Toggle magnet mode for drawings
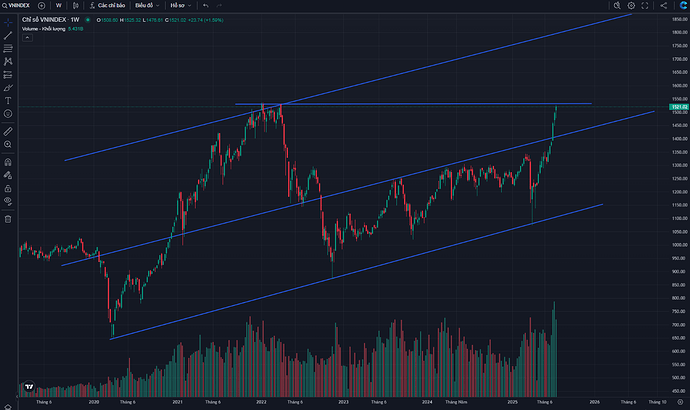 (x=8, y=162)
